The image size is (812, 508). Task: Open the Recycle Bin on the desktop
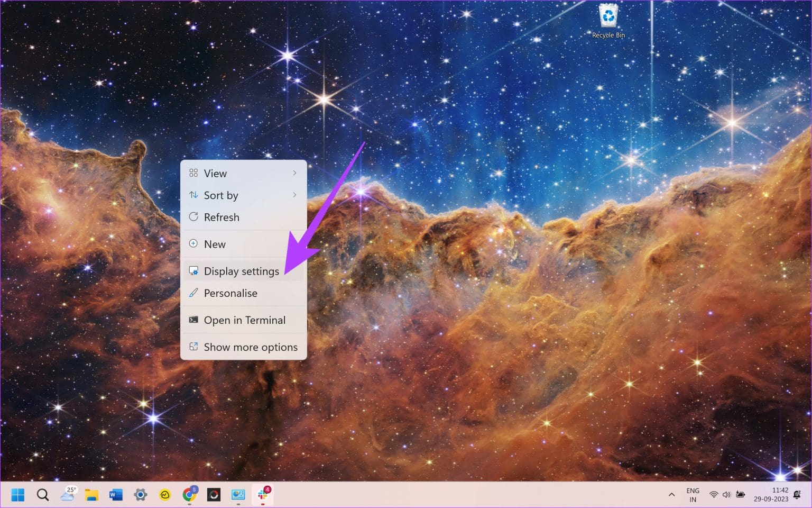coord(608,16)
